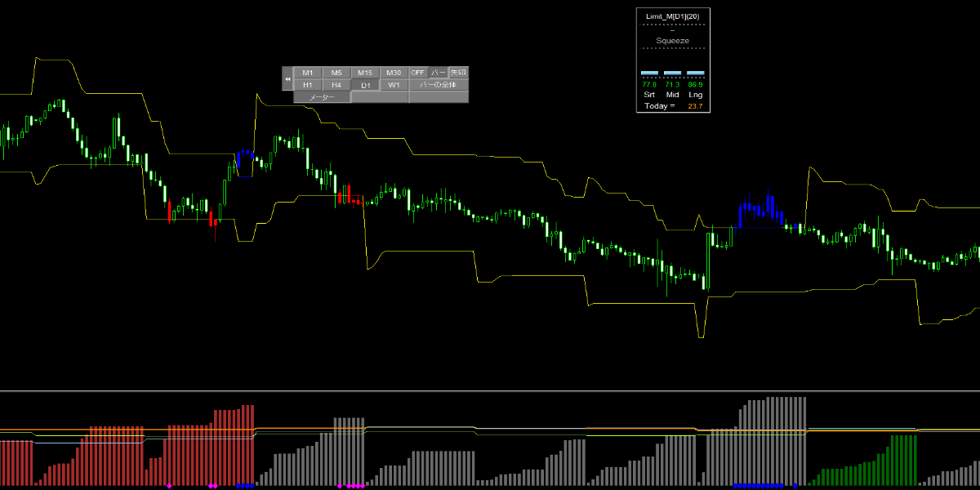The width and height of the screenshot is (980, 490).
Task: Click the Limit_M[D1](20) panel title
Action: (672, 16)
